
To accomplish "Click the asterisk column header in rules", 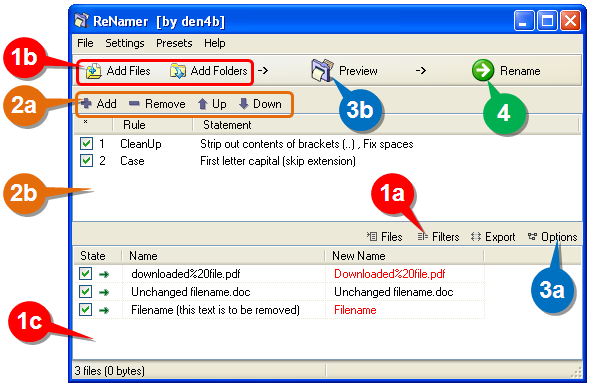I will click(85, 123).
